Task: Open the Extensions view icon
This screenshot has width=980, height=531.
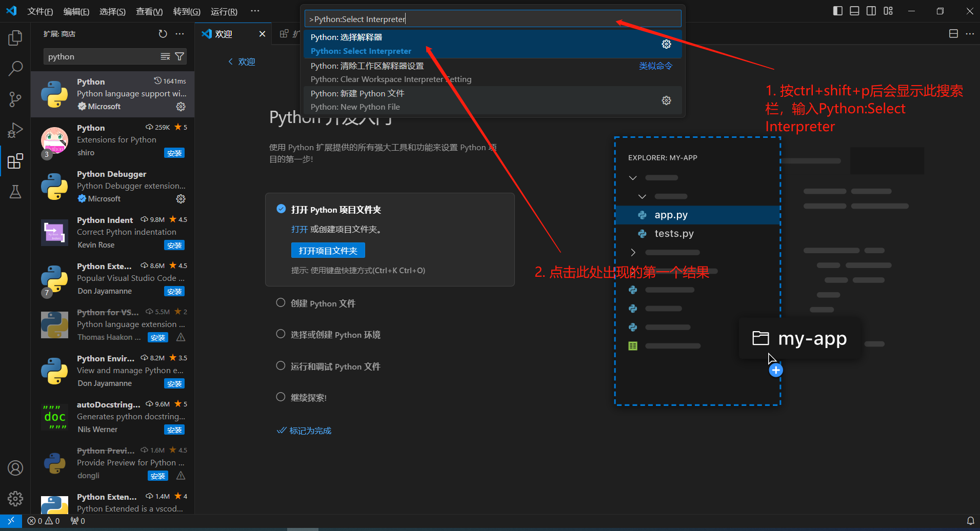Action: pos(15,161)
